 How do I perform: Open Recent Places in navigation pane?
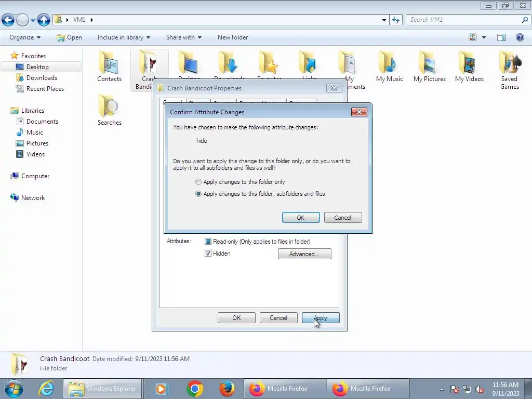coord(45,88)
